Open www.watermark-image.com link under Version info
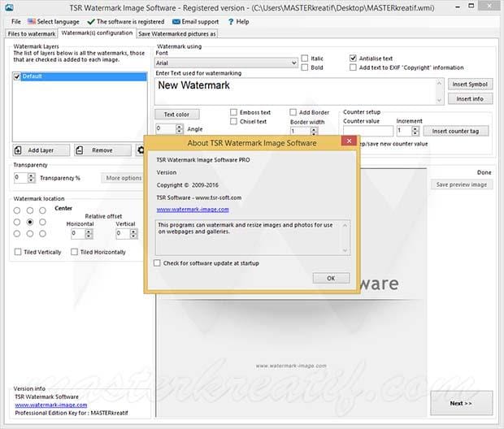 [50, 405]
